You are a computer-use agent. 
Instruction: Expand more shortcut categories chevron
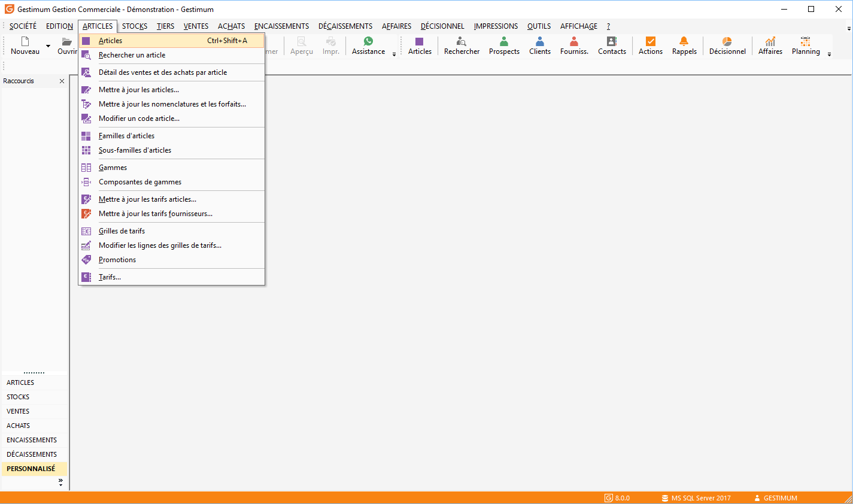60,482
